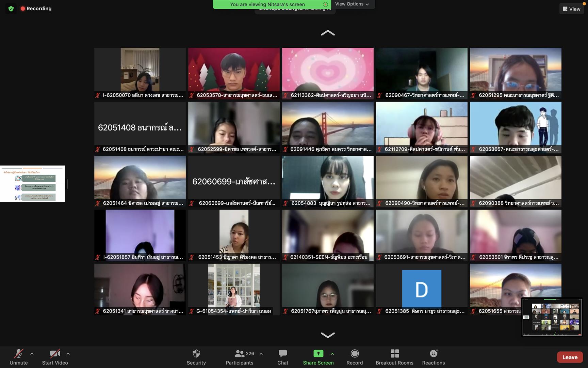Expand audio options arrow next to Unmute
The image size is (588, 368).
[x=32, y=354]
